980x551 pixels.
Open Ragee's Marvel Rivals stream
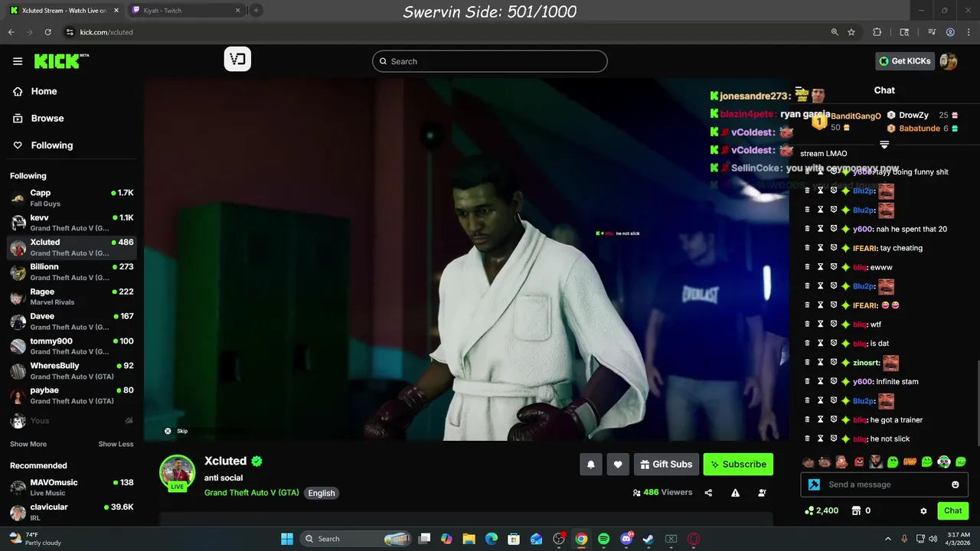click(71, 297)
